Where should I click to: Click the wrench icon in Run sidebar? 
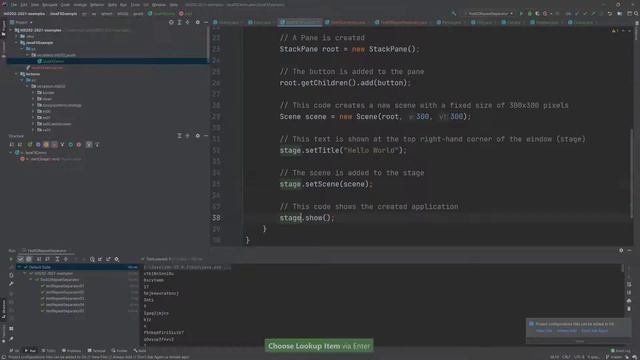click(11, 284)
